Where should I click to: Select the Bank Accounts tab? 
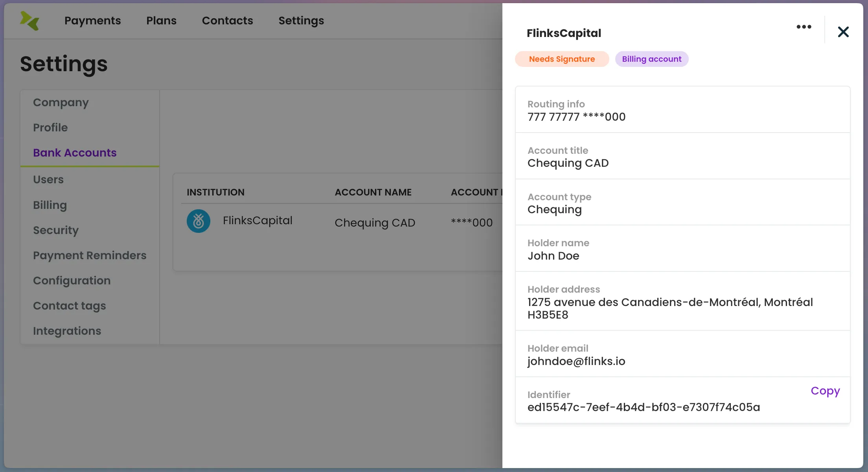coord(75,153)
